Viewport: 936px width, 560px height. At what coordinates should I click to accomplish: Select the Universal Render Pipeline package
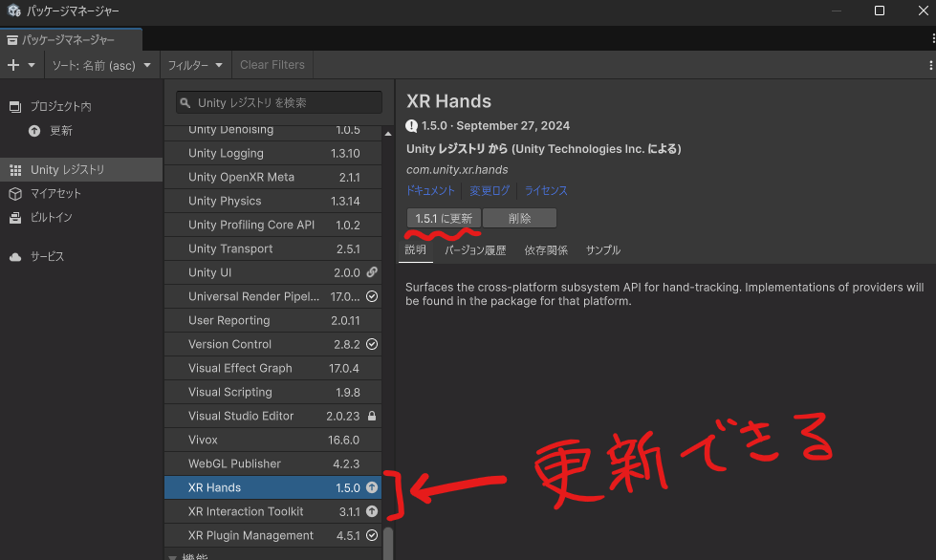tap(272, 296)
